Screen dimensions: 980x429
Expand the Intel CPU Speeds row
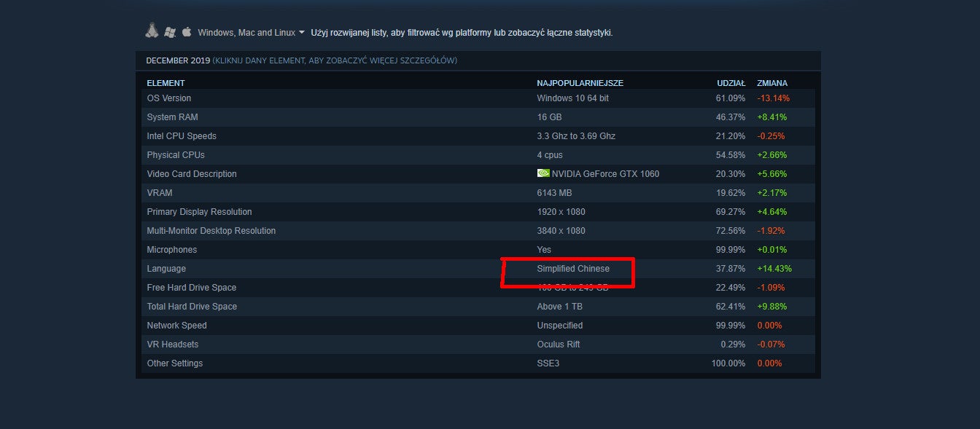(x=478, y=136)
